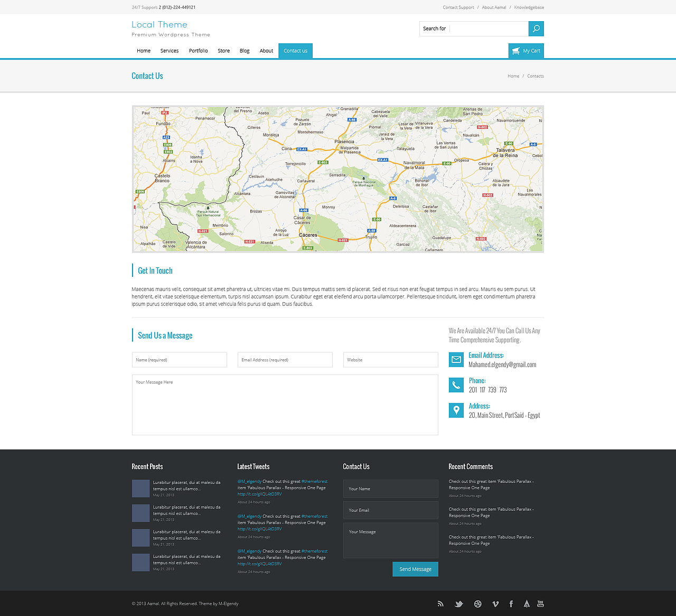Open the Contact Support top link
This screenshot has width=676, height=616.
[458, 7]
